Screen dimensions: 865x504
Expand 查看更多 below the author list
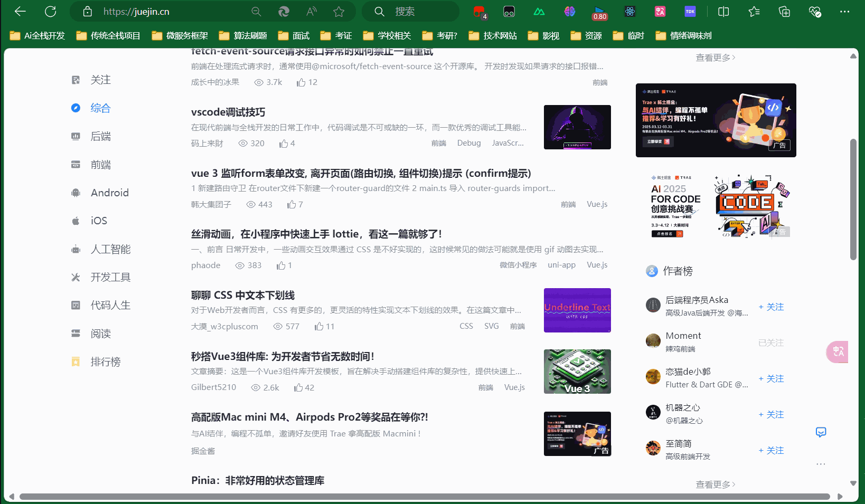point(716,484)
